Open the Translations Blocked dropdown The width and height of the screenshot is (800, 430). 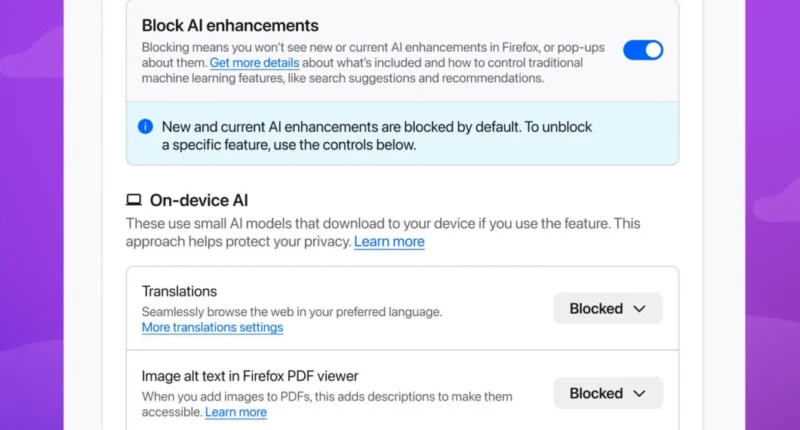(x=607, y=309)
